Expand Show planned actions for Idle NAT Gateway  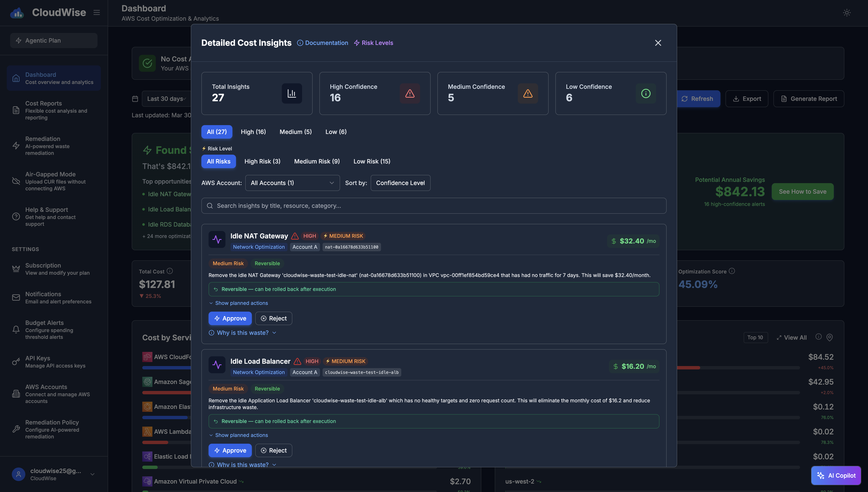pyautogui.click(x=239, y=303)
